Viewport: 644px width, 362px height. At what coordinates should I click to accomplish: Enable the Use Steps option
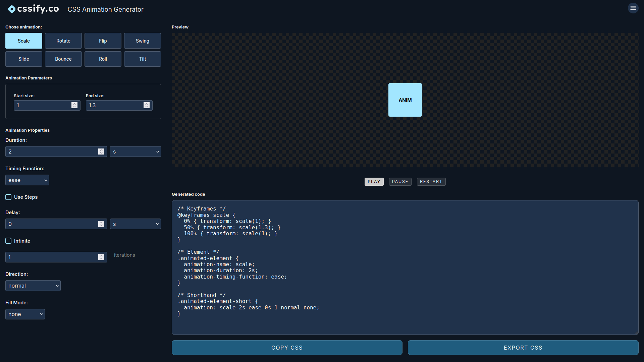tap(8, 197)
